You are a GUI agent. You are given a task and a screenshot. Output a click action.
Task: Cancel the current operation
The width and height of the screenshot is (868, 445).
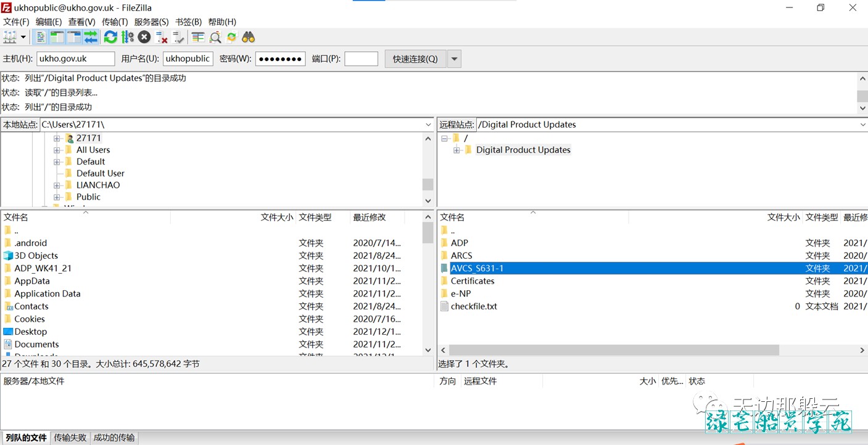coord(144,38)
